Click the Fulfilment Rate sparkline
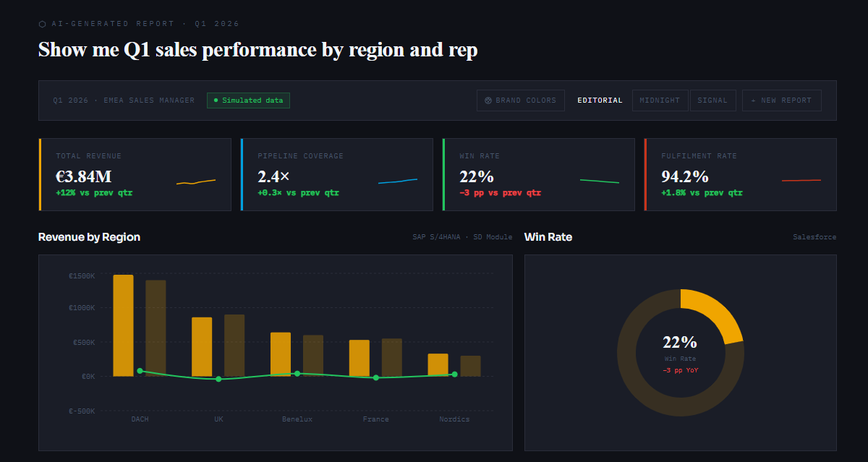The image size is (868, 462). pos(801,180)
